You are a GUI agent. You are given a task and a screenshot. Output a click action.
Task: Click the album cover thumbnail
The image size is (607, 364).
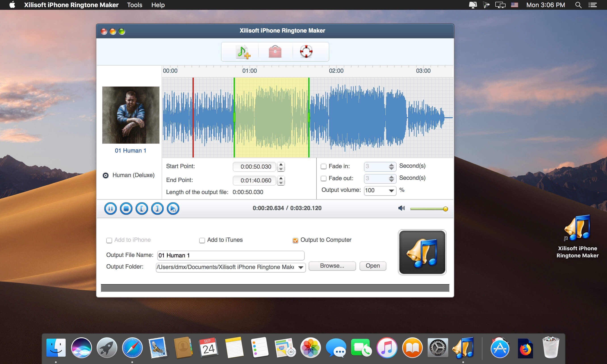click(131, 115)
